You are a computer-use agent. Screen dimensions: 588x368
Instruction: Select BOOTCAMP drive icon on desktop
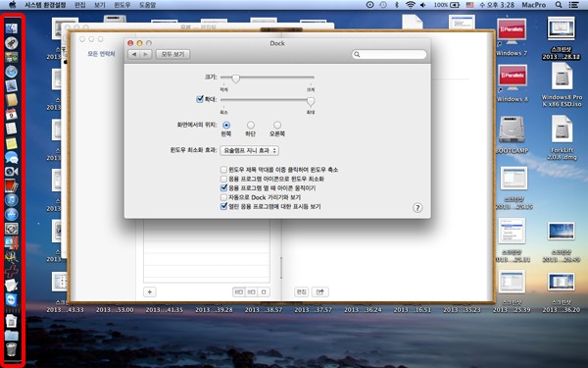coord(512,131)
